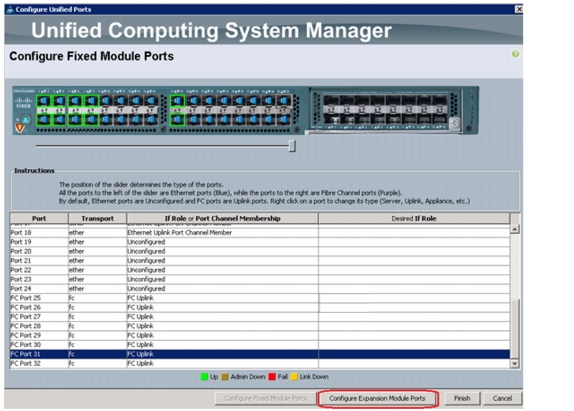Screen dimensions: 574x411
Task: Select the highlighted FC Port 31 row
Action: (260, 354)
